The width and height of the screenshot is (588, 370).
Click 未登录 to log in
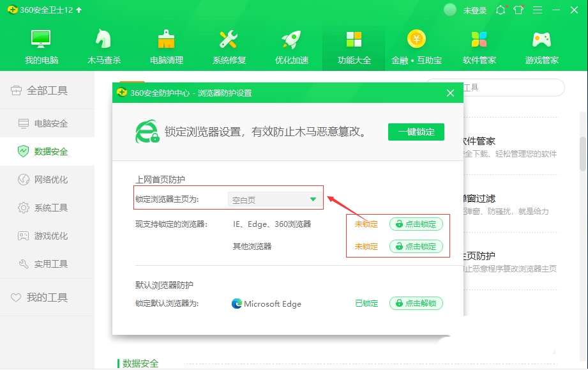475,10
